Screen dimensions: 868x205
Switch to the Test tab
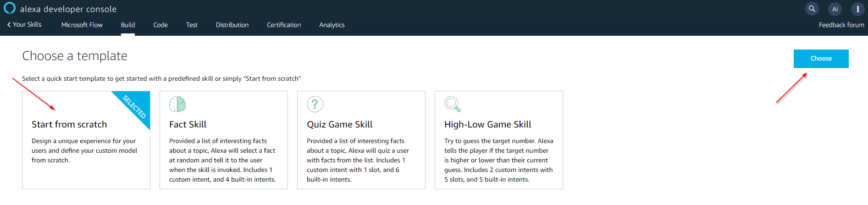click(x=192, y=25)
